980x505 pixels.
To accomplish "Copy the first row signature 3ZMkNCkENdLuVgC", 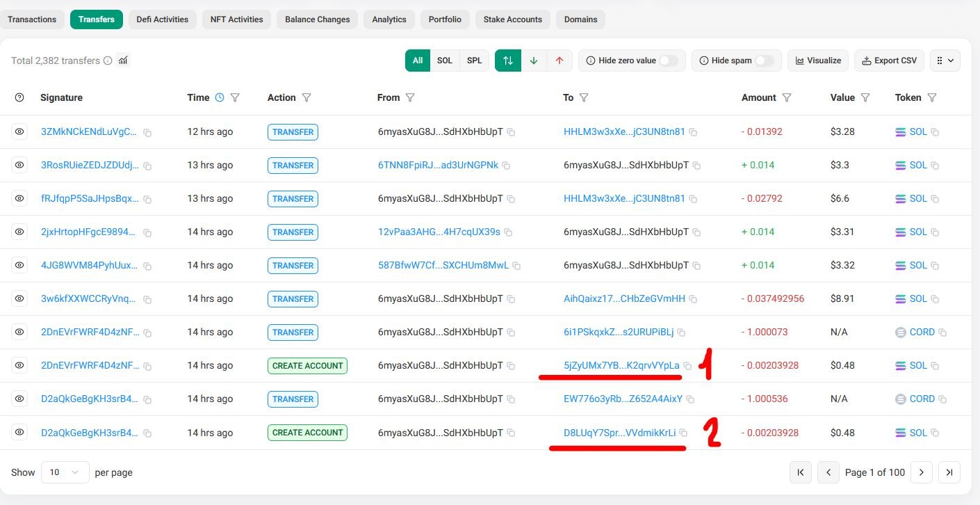I will (x=147, y=132).
